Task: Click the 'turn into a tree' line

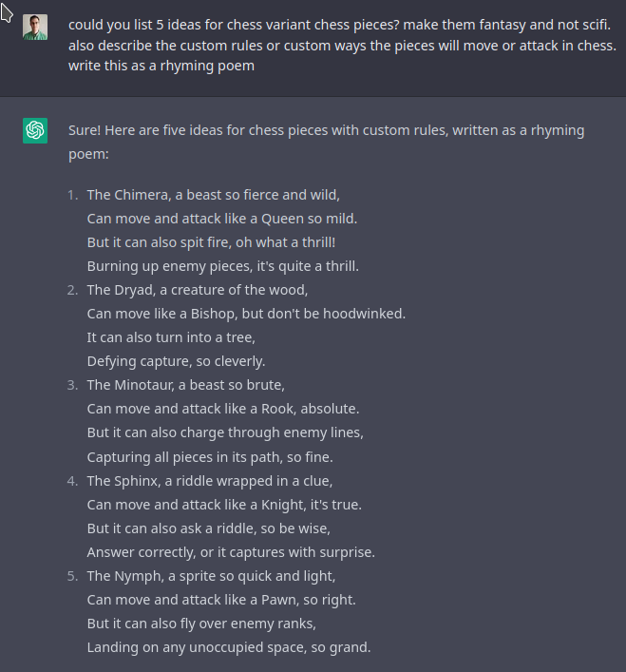Action: 171,337
